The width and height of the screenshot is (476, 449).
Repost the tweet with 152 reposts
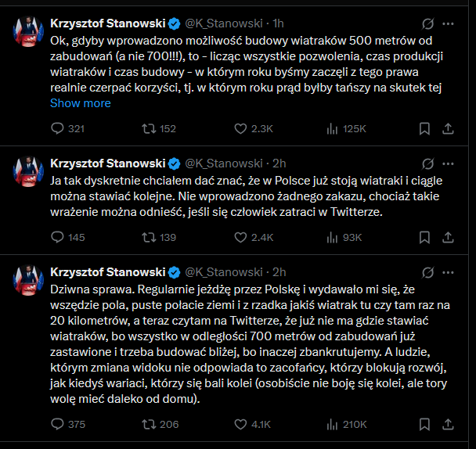coord(146,128)
